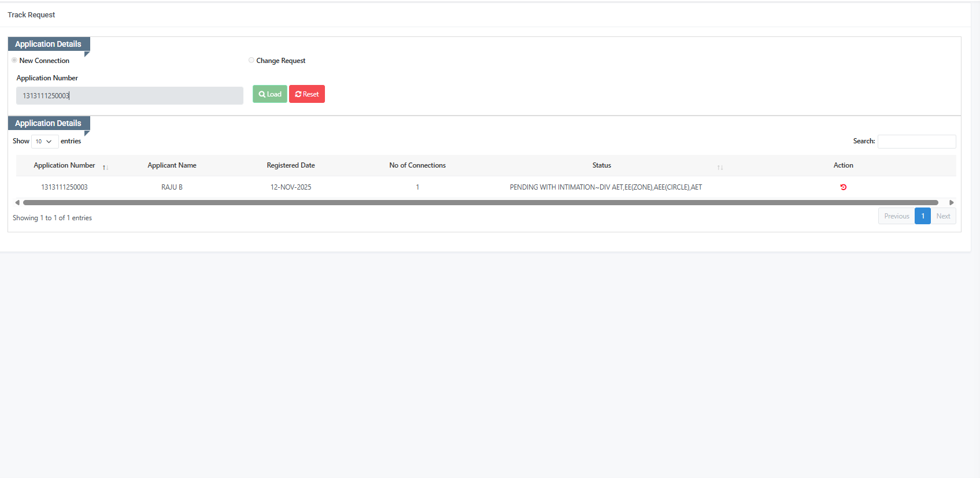Click the 'Showing 1 to 1 of 1 entries' text
The width and height of the screenshot is (980, 478).
(x=52, y=218)
